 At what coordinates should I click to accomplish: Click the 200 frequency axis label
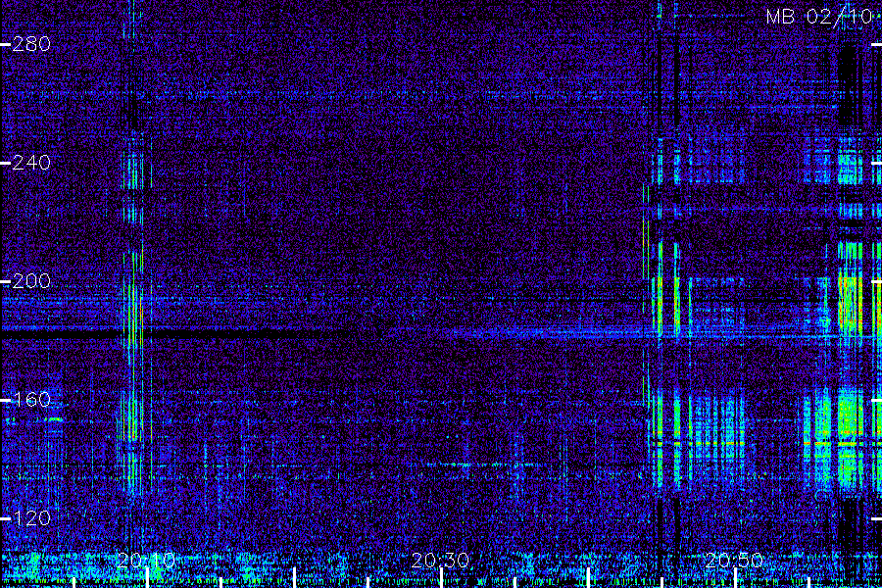(x=31, y=281)
